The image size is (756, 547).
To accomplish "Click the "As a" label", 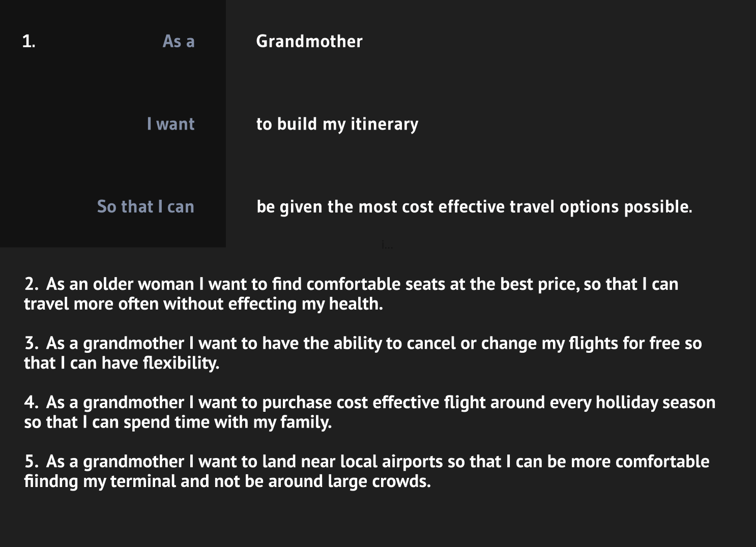I will pyautogui.click(x=179, y=41).
